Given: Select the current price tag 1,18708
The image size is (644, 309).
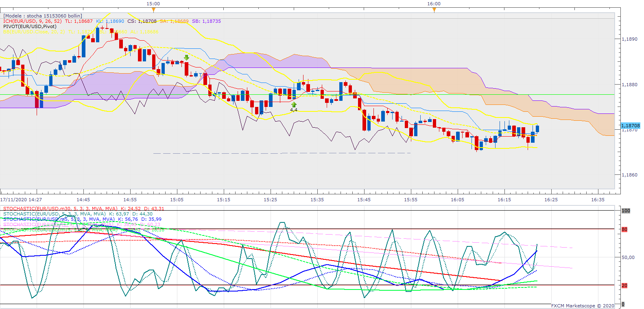Looking at the screenshot, I should [631, 126].
